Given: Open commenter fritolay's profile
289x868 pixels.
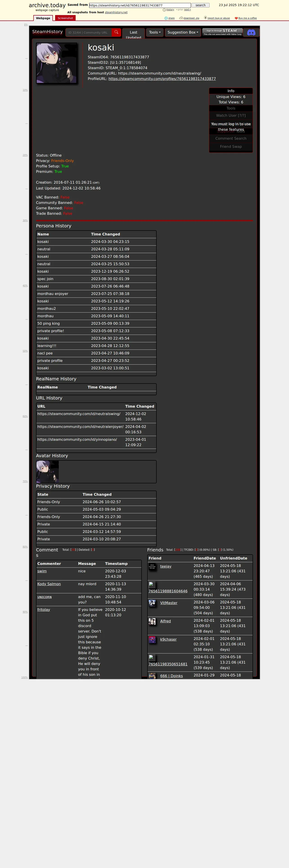Looking at the screenshot, I should tap(44, 610).
